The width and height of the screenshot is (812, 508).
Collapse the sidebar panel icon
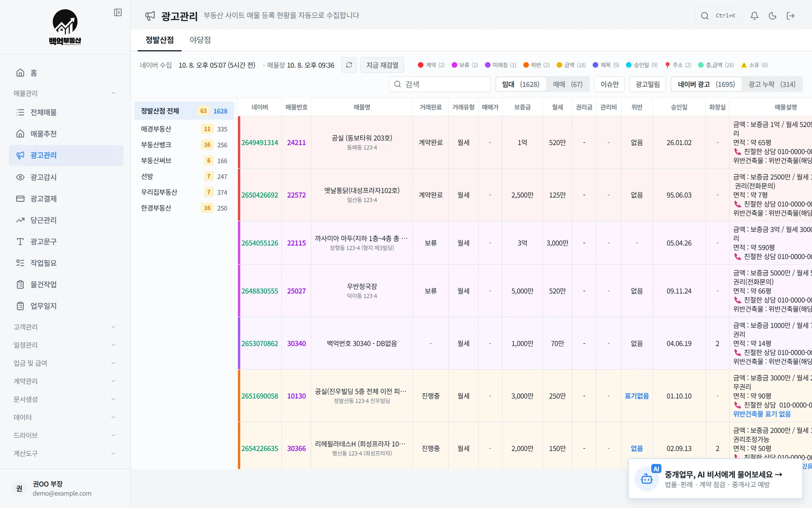(118, 13)
